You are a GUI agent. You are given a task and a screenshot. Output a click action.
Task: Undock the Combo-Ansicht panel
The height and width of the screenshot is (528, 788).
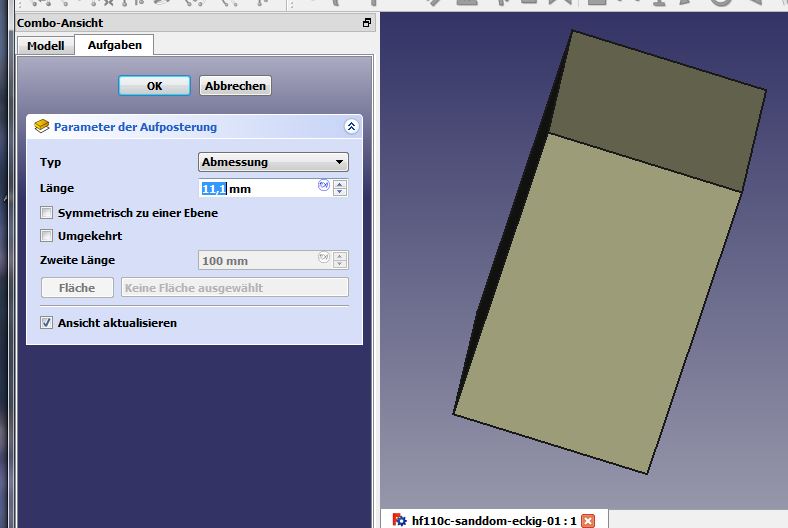click(x=367, y=22)
